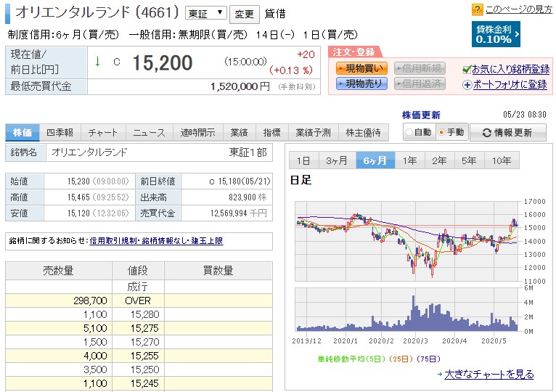Click the 現物買い order button
556x392 pixels.
(x=361, y=68)
